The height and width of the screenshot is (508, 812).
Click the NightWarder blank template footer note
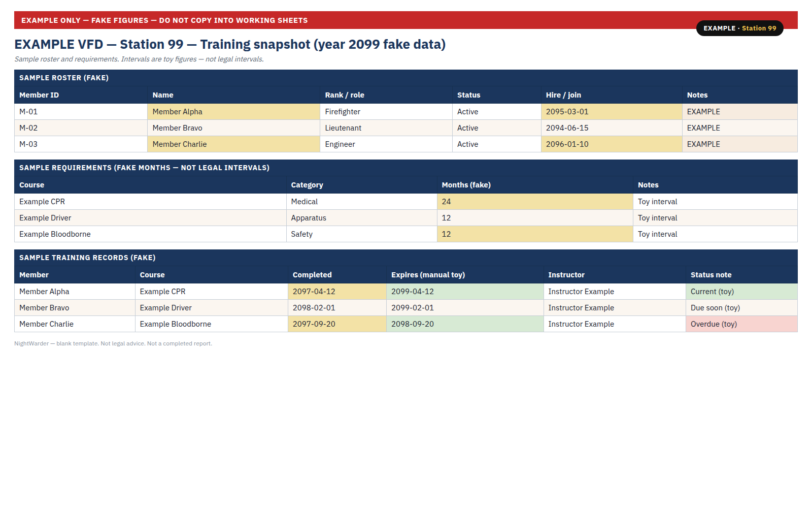coord(113,343)
